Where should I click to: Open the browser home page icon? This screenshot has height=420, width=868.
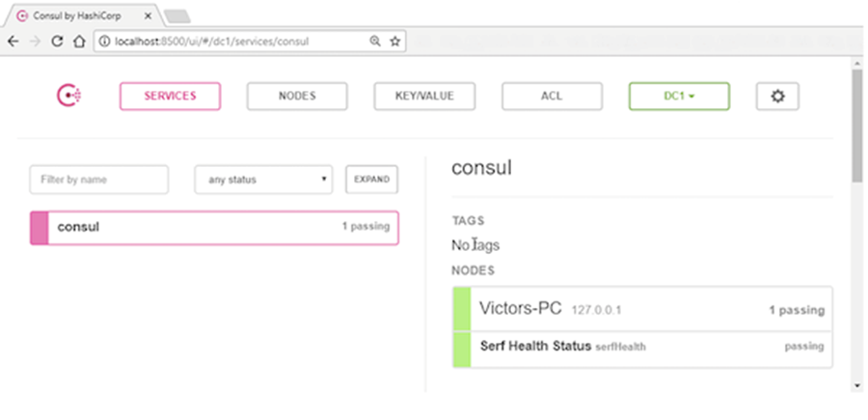pyautogui.click(x=79, y=42)
